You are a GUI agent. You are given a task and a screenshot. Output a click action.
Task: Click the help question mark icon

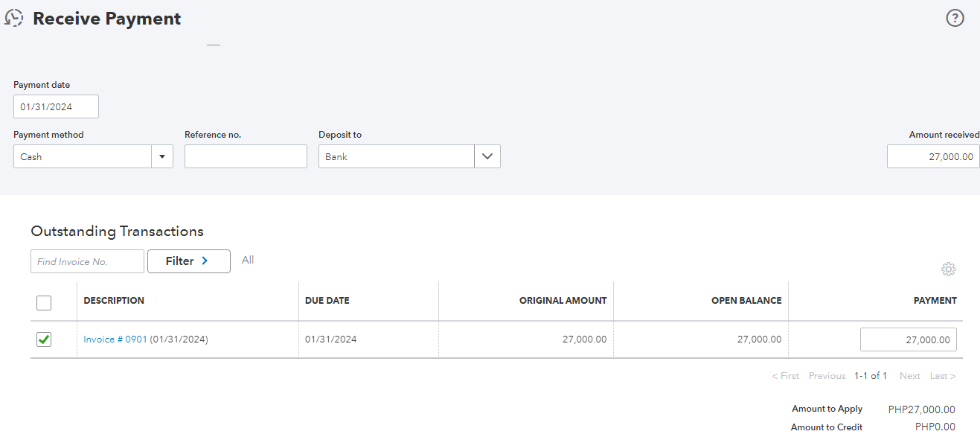[955, 19]
